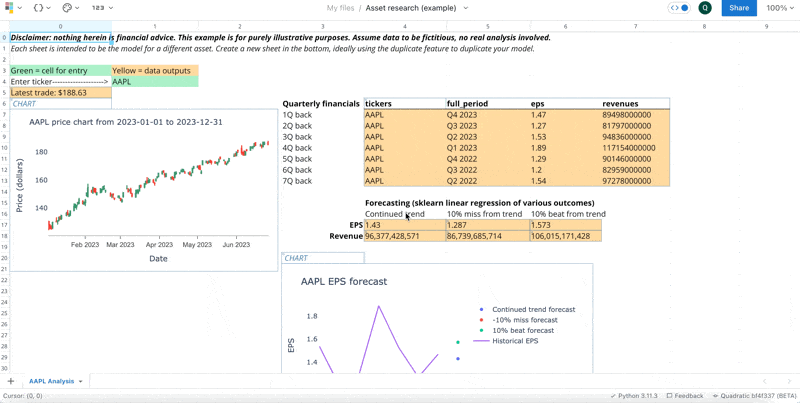
Task: Select the AAPL Analysis sheet tab
Action: coord(52,381)
